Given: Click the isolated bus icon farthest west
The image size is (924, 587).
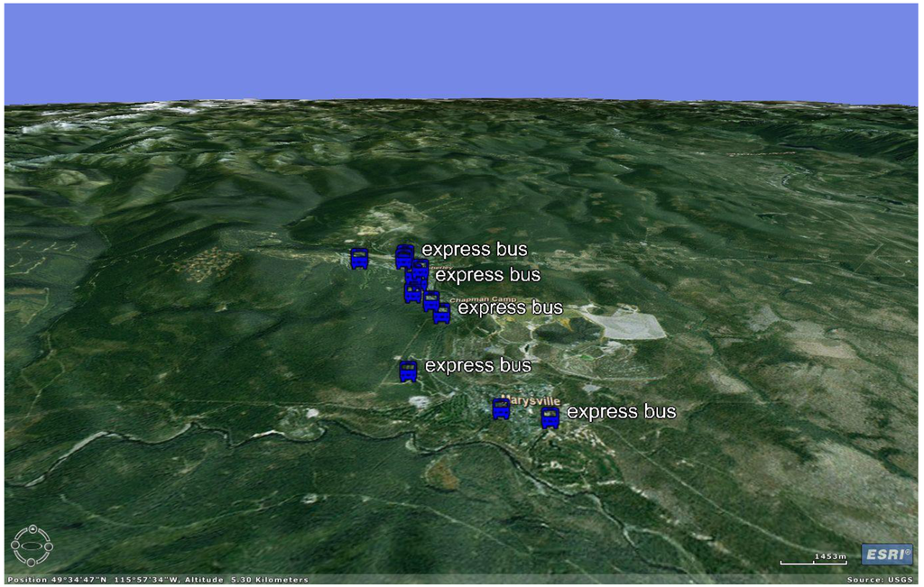Looking at the screenshot, I should (359, 259).
